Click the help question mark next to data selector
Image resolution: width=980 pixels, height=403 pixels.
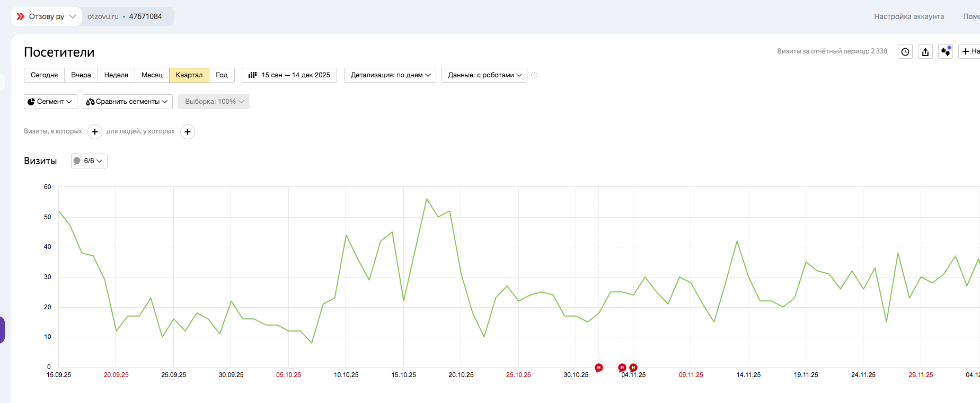[x=534, y=75]
